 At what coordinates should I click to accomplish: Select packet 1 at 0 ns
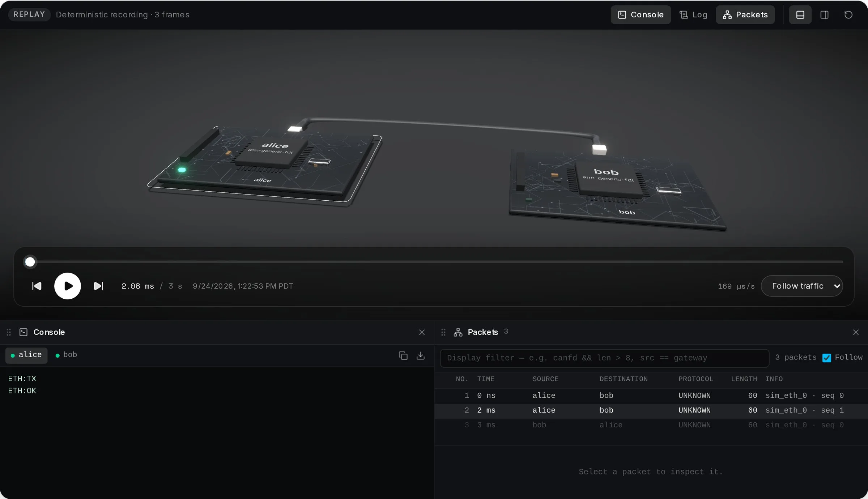click(x=651, y=396)
